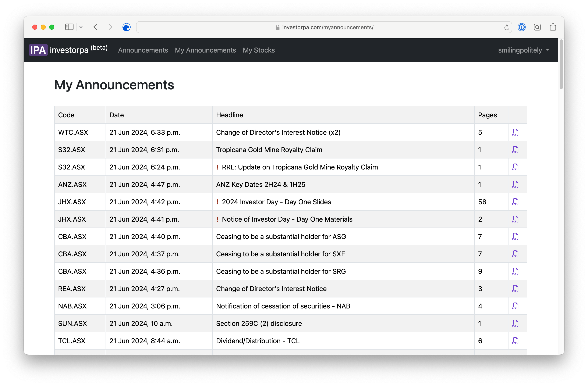Click the page vertical scrollbar

tap(561, 64)
